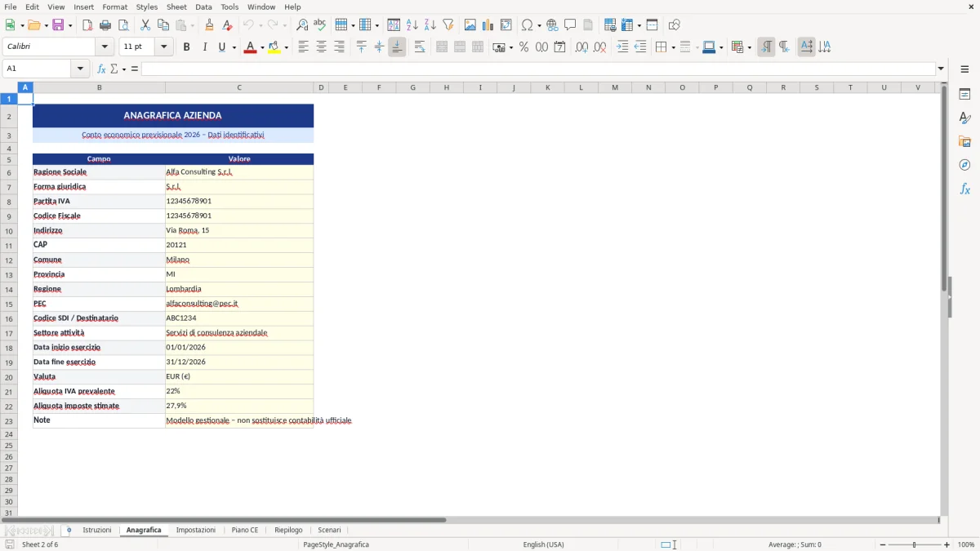Viewport: 980px width, 551px height.
Task: Click the Clear Direct Formatting icon
Action: (227, 25)
